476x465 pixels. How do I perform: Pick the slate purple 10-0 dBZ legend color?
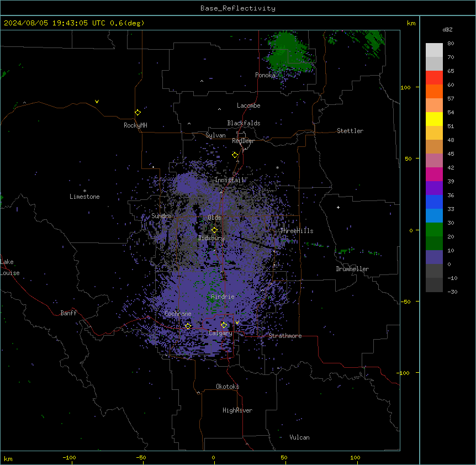pyautogui.click(x=434, y=257)
